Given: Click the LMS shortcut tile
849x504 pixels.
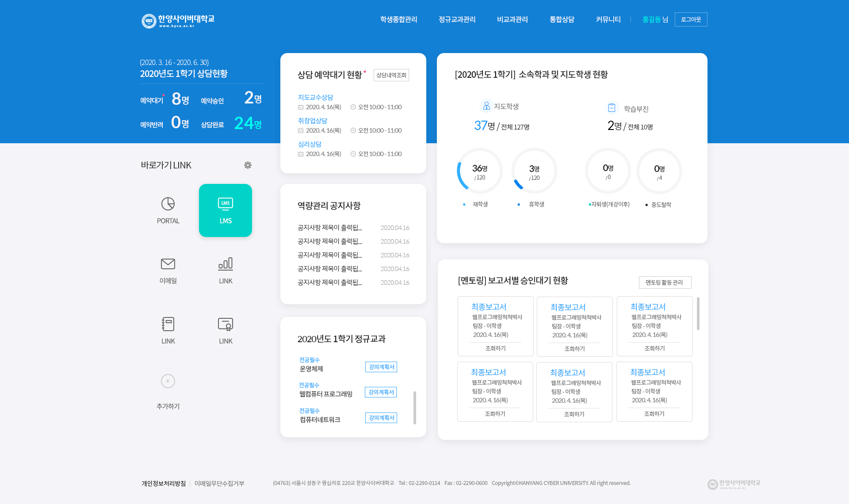Looking at the screenshot, I should [226, 210].
